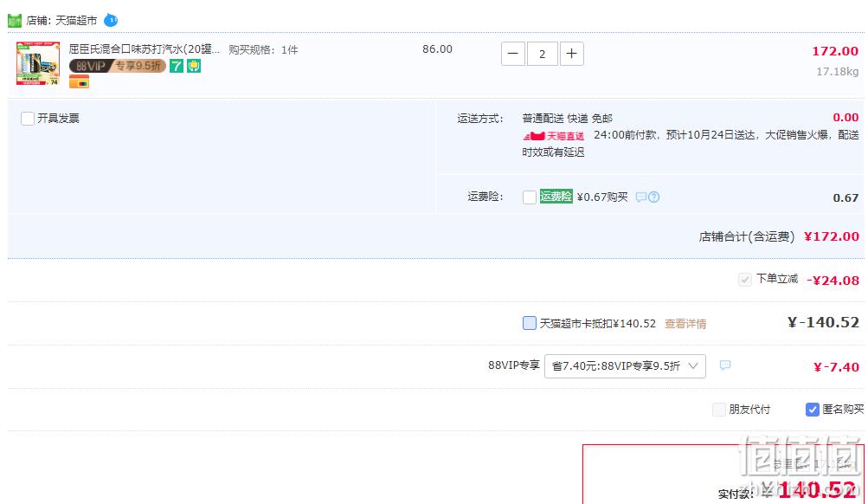The height and width of the screenshot is (504, 868).
Task: Click the product title 屈臣氏混合口味苏打汽水
Action: pyautogui.click(x=144, y=49)
